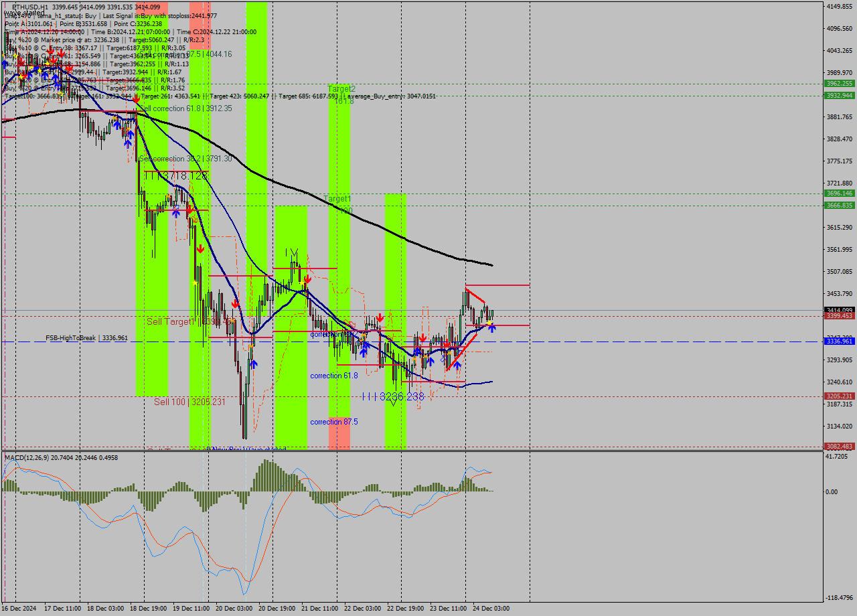857x616 pixels.
Task: Click red sell arrow above Sell correction 61.8
Action: (x=136, y=98)
